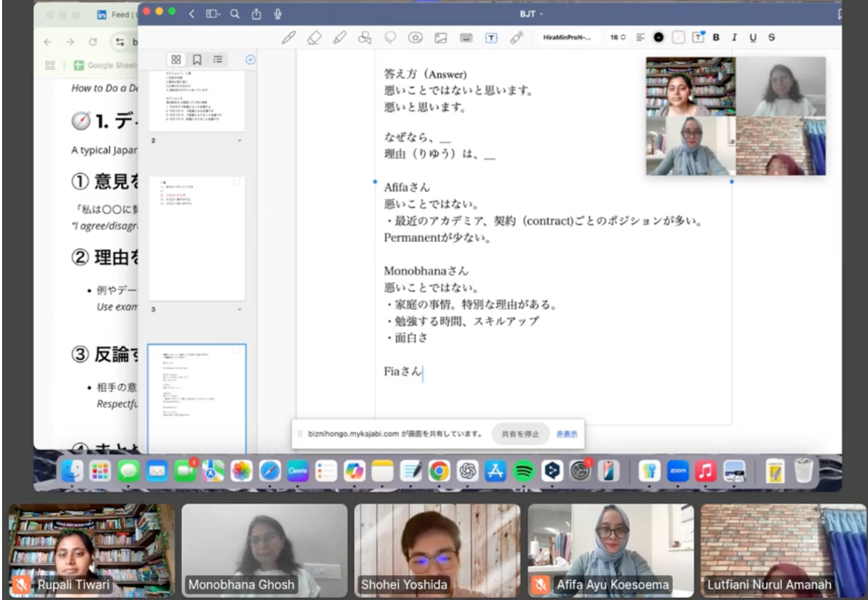The width and height of the screenshot is (868, 600).
Task: Choose the Highlighter tool
Action: point(339,38)
